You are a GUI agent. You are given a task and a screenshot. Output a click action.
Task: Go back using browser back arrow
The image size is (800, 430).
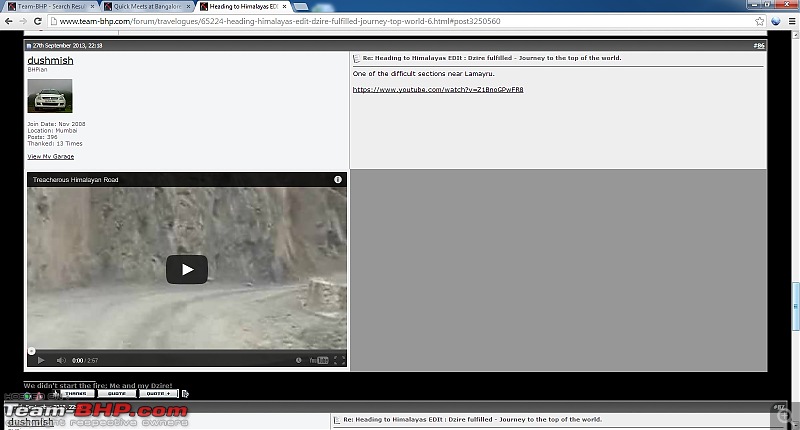[9, 21]
